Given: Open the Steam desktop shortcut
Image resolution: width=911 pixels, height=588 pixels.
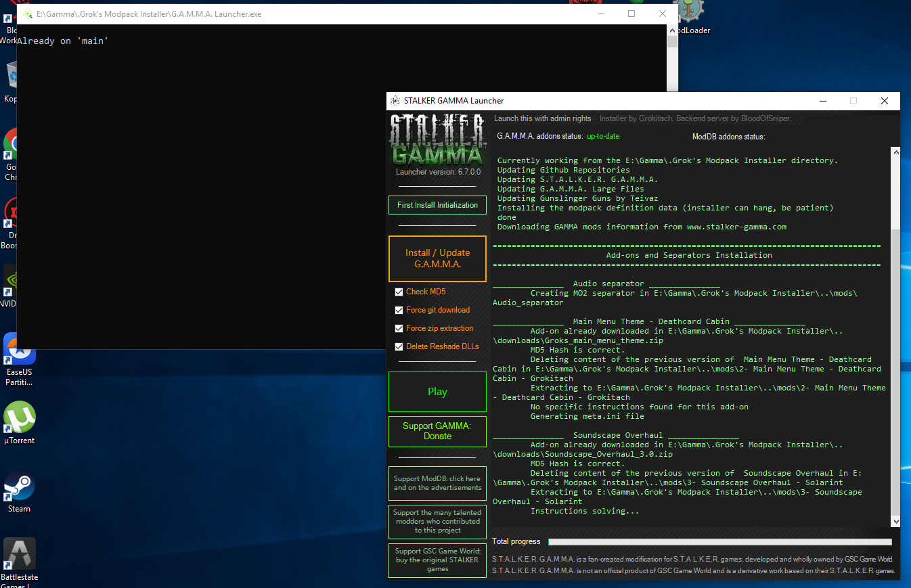Looking at the screenshot, I should tap(19, 492).
